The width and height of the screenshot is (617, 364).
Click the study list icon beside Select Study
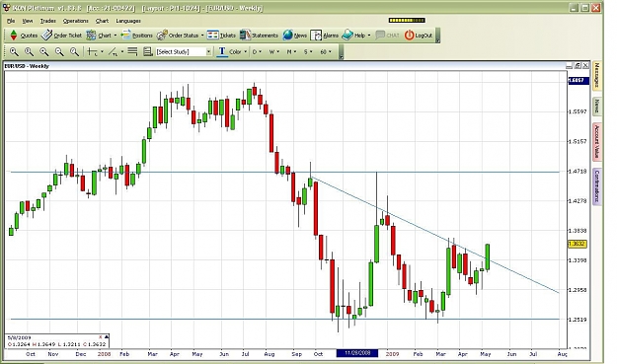click(148, 51)
